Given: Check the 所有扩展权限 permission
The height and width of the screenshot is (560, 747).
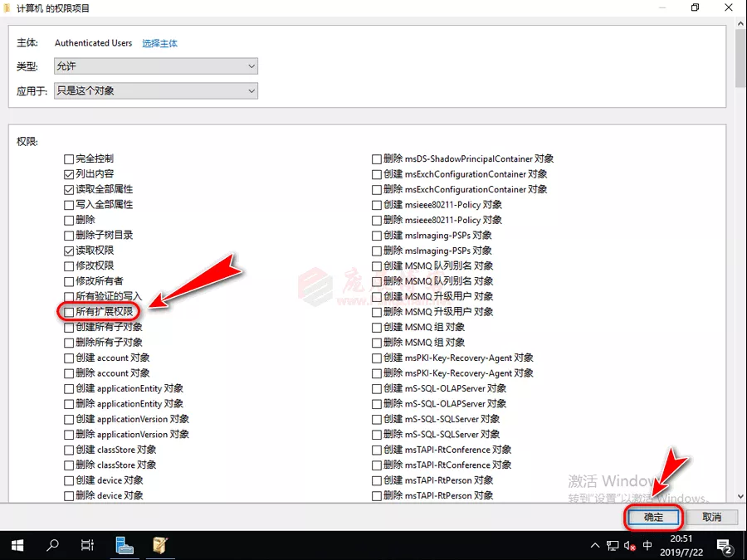Looking at the screenshot, I should pyautogui.click(x=69, y=312).
